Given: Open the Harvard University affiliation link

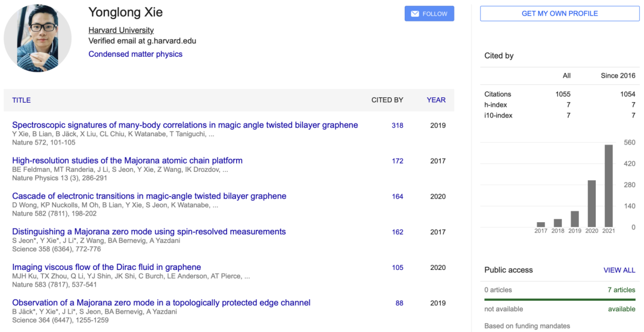Looking at the screenshot, I should (121, 30).
